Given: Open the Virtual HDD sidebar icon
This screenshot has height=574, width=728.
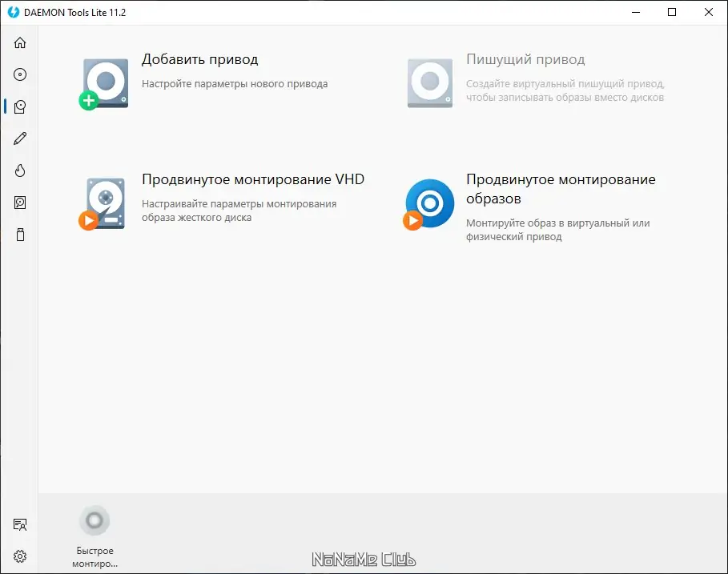Looking at the screenshot, I should point(20,203).
